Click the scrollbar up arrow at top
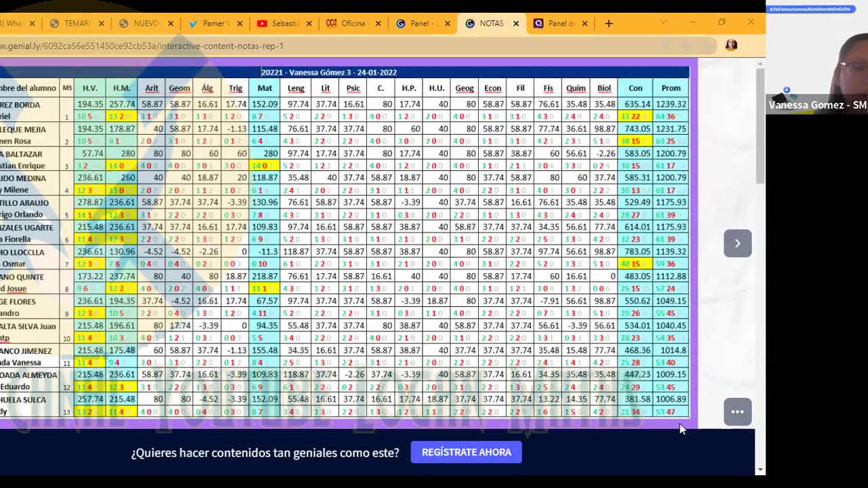The image size is (868, 488). click(x=760, y=63)
